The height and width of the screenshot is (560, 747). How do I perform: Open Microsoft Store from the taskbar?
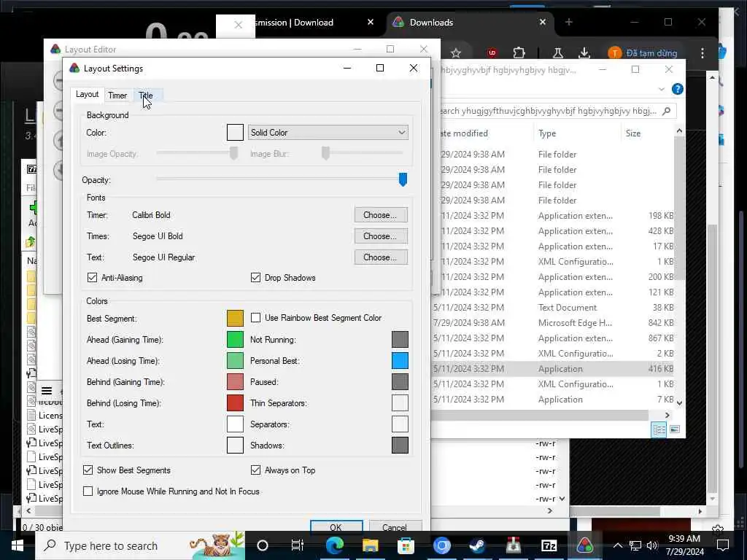406,545
